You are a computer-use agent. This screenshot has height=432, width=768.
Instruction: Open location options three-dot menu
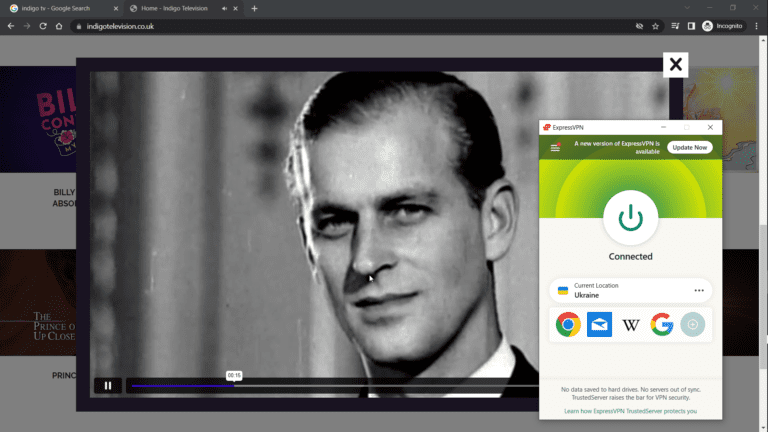coord(698,291)
